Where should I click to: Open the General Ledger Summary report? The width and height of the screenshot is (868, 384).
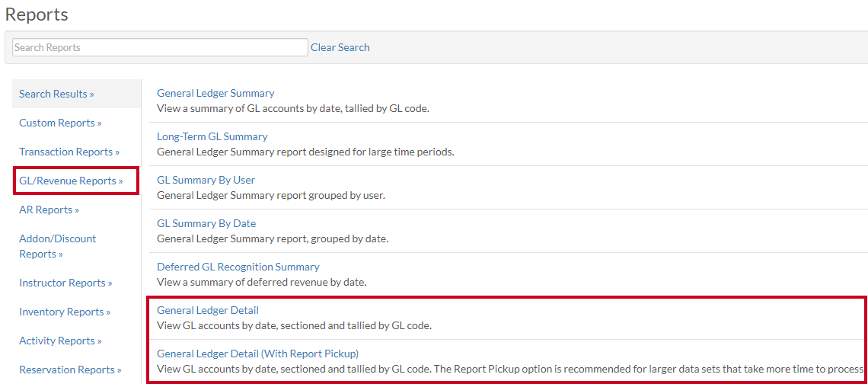pos(215,93)
